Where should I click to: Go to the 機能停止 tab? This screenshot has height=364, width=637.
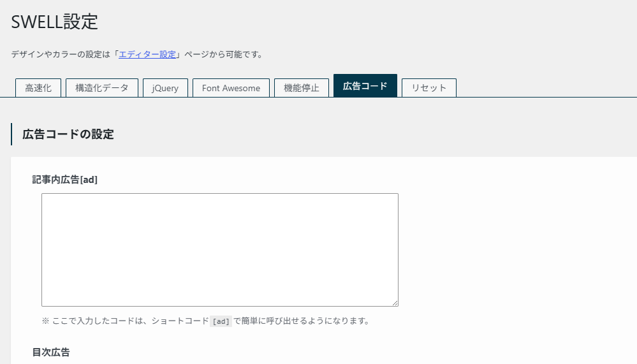coord(302,88)
